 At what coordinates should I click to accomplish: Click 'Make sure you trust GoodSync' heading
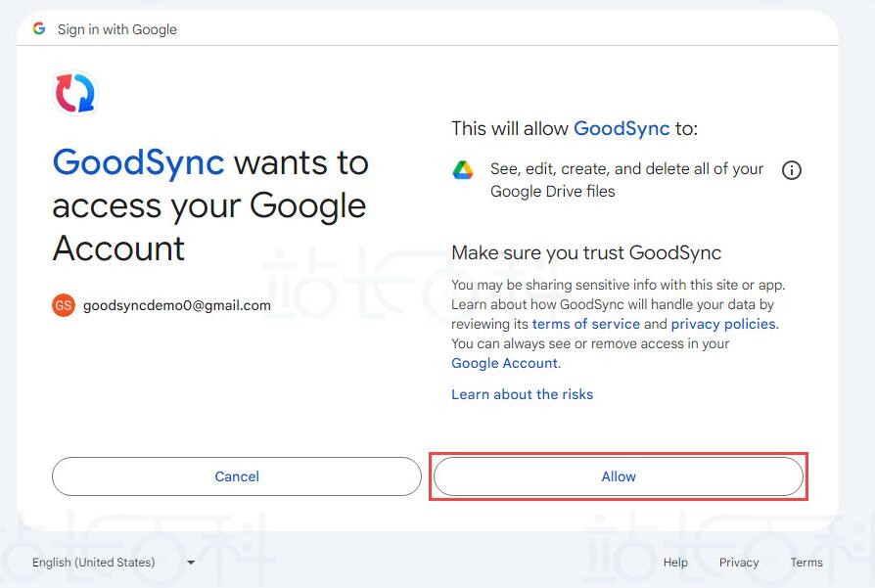tap(586, 253)
